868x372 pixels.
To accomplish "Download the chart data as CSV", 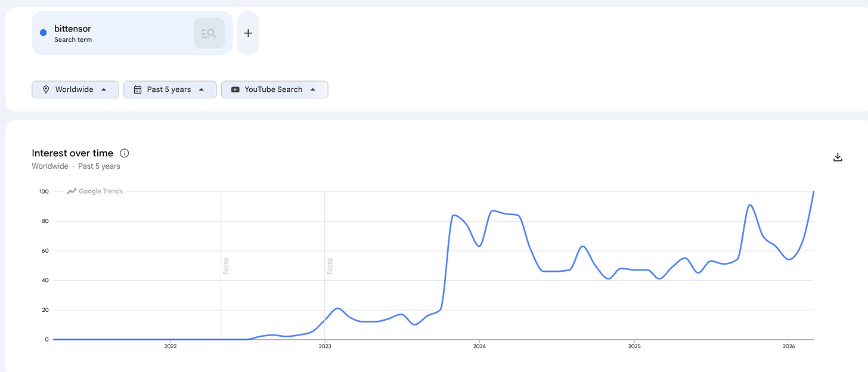I will click(x=838, y=157).
